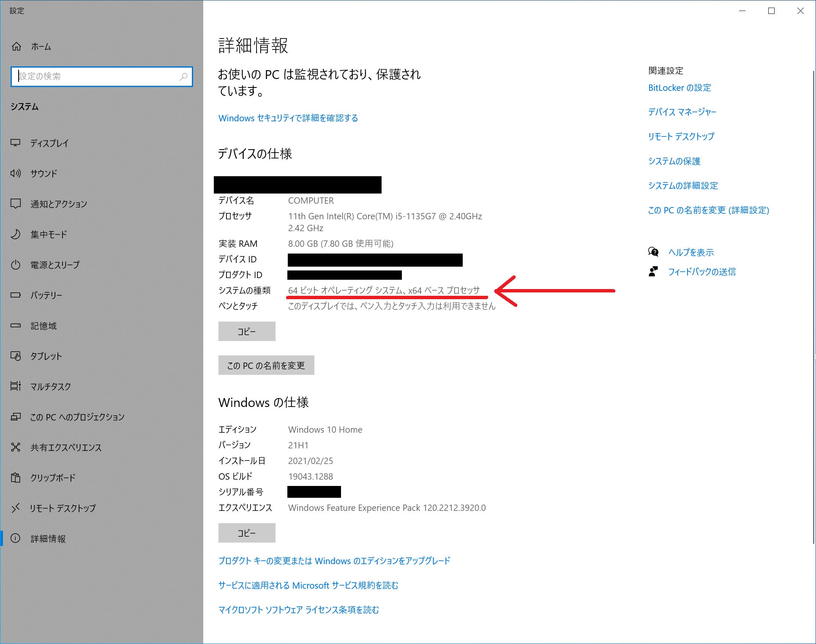The width and height of the screenshot is (816, 644).
Task: Click the Battery icon in sidebar
Action: pyautogui.click(x=16, y=295)
